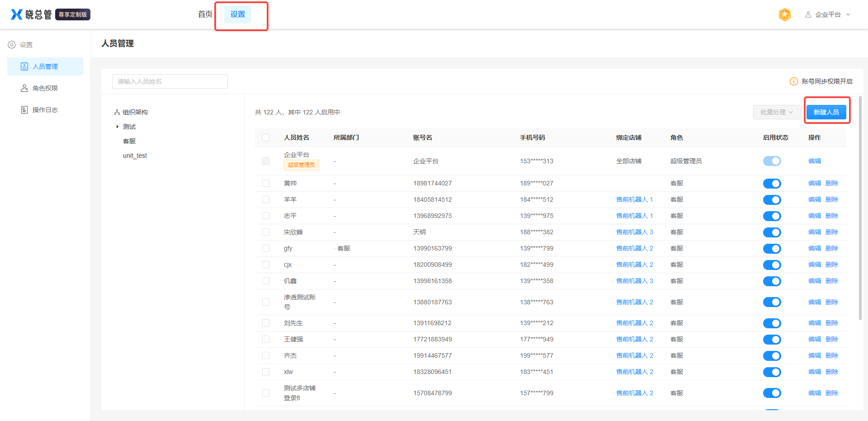Click the 组织架构 hierarchy icon
The height and width of the screenshot is (421, 868).
click(x=117, y=112)
